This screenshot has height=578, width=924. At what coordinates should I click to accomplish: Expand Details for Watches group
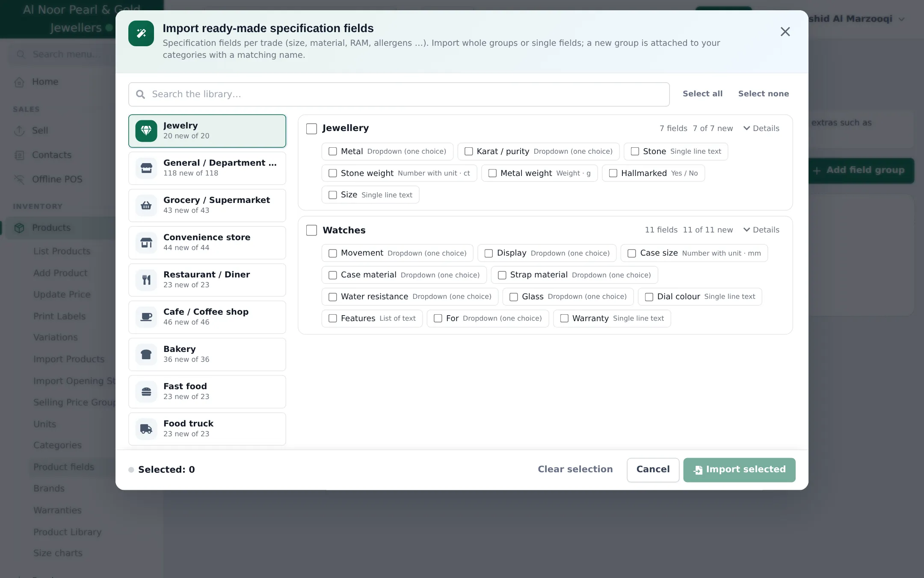point(761,230)
